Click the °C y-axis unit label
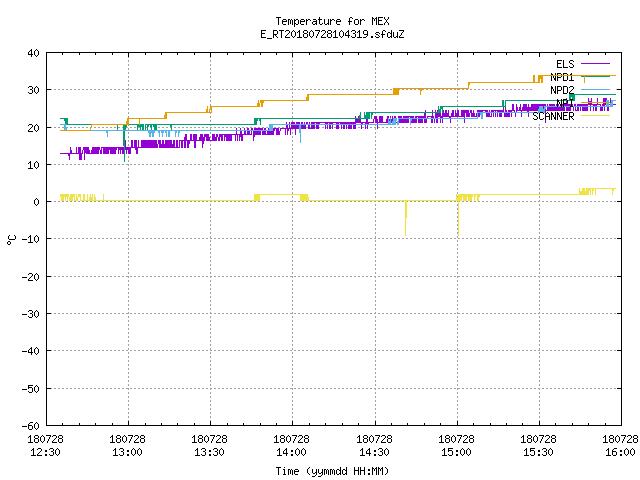640x480 pixels. point(11,240)
